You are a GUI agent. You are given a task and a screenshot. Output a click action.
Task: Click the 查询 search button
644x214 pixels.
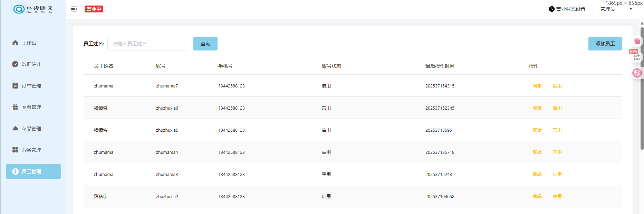pos(205,44)
